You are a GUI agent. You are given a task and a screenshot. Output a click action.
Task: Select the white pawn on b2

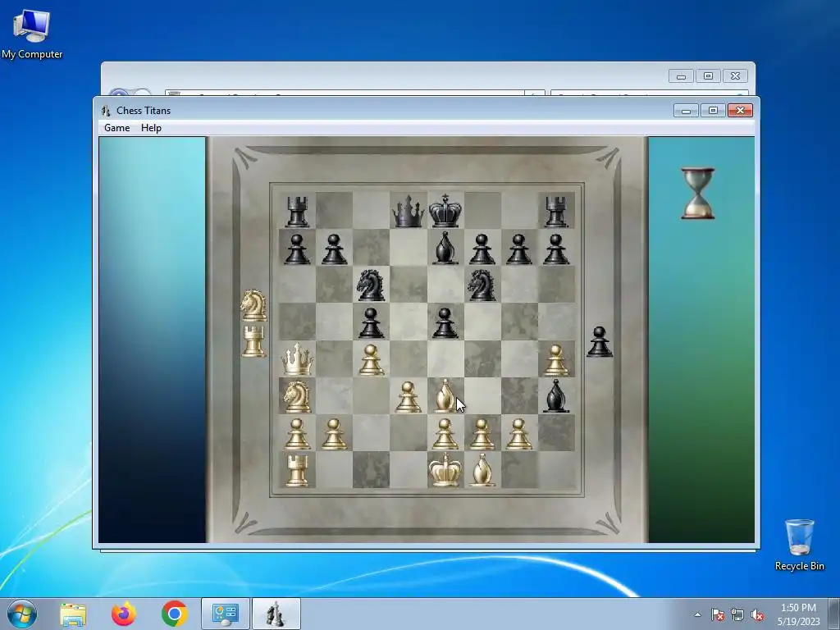click(x=335, y=434)
